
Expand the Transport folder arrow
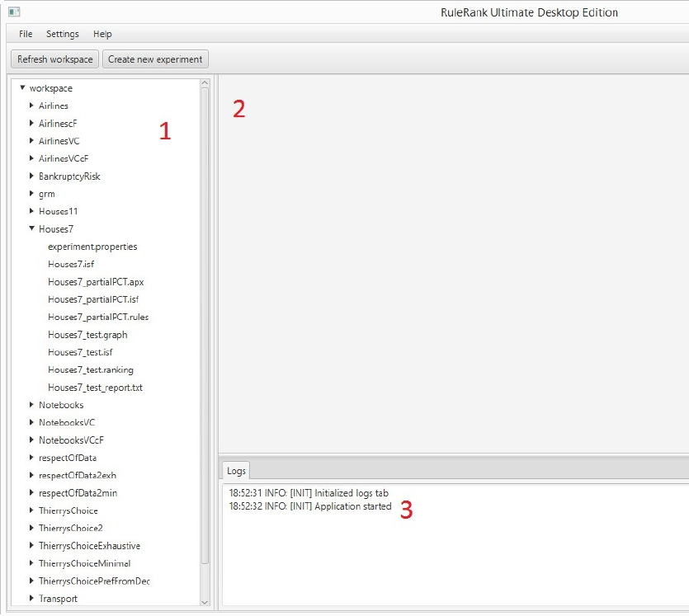(31, 598)
